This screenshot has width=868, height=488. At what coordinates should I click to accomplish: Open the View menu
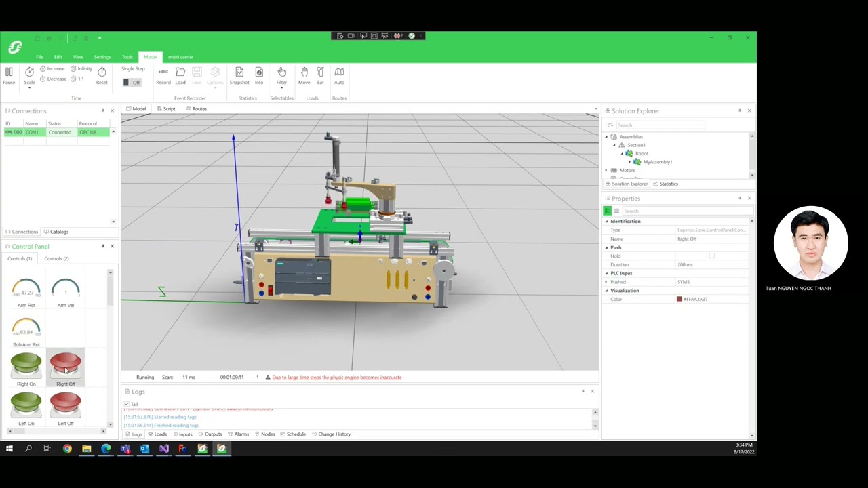(x=78, y=57)
